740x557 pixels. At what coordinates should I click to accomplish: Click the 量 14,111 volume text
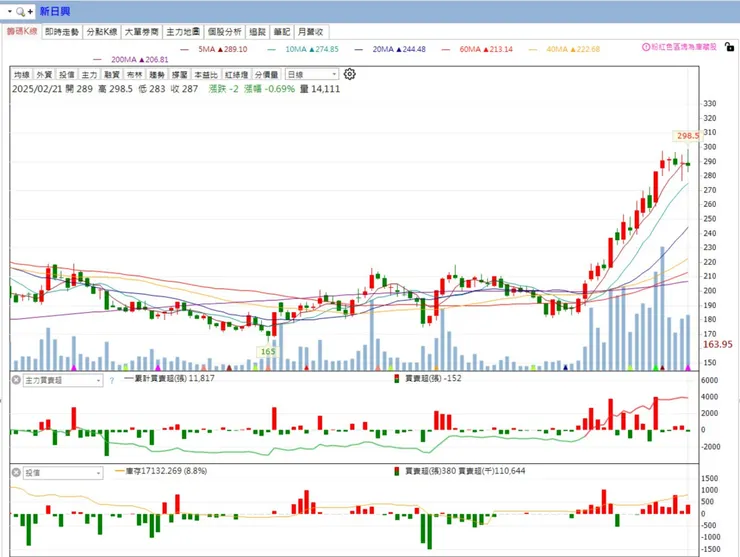320,89
